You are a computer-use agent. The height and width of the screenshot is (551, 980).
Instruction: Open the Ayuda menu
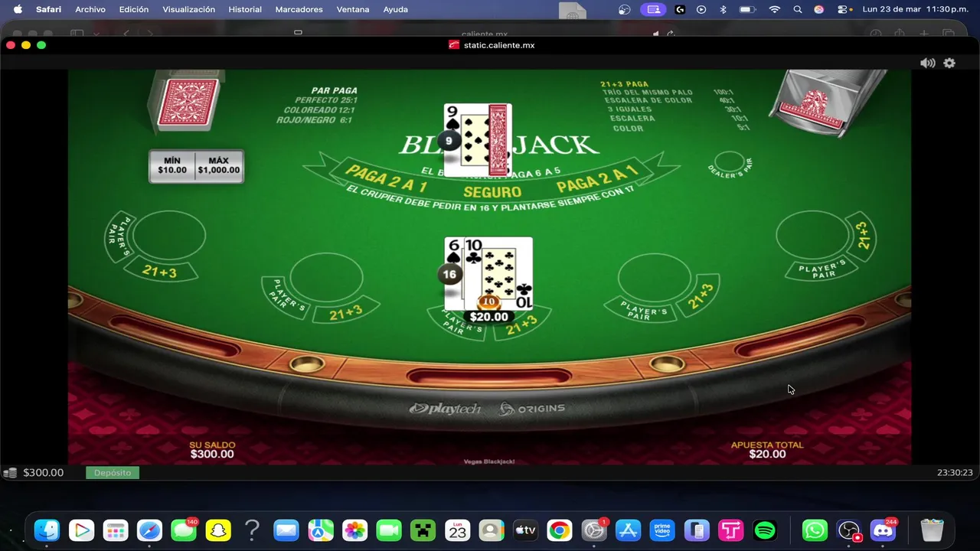(x=395, y=9)
